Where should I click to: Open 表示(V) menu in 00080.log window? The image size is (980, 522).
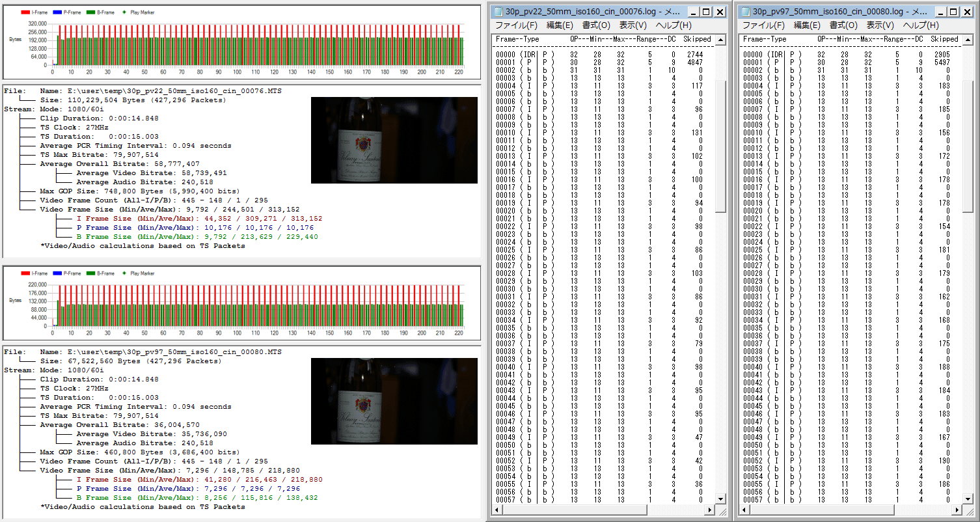(x=880, y=25)
